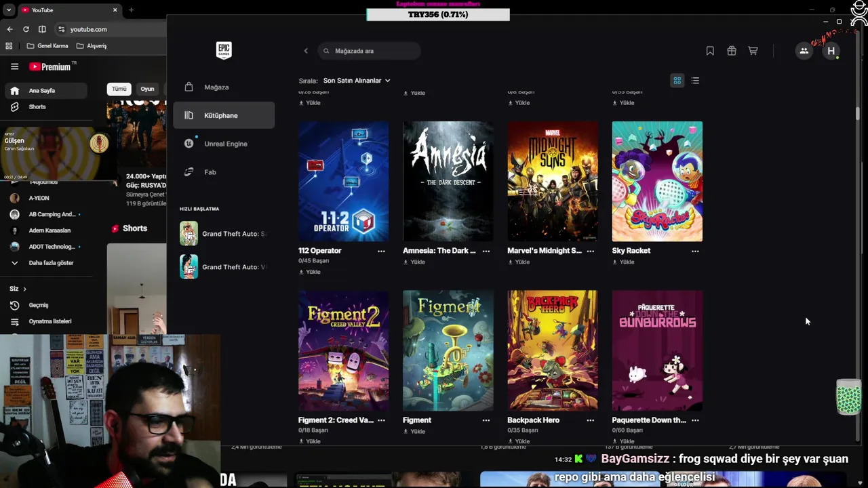Image resolution: width=868 pixels, height=488 pixels.
Task: Open Alışveriş bookmarks folder
Action: pos(92,46)
